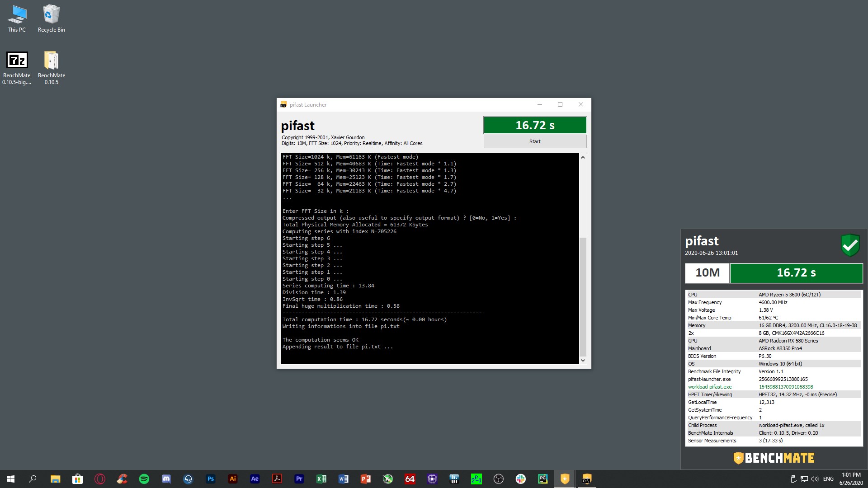Launch After Effects from the taskbar
This screenshot has width=868, height=488.
coord(255,479)
